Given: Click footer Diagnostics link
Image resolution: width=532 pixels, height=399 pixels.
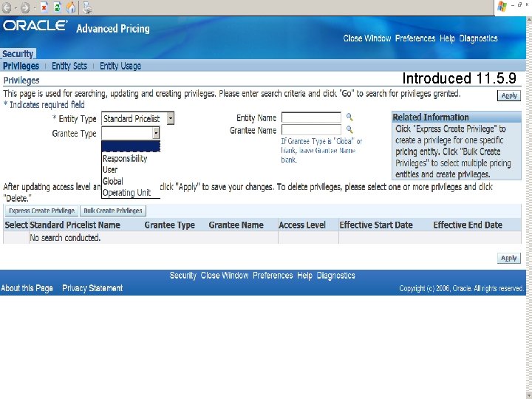Looking at the screenshot, I should coord(336,275).
